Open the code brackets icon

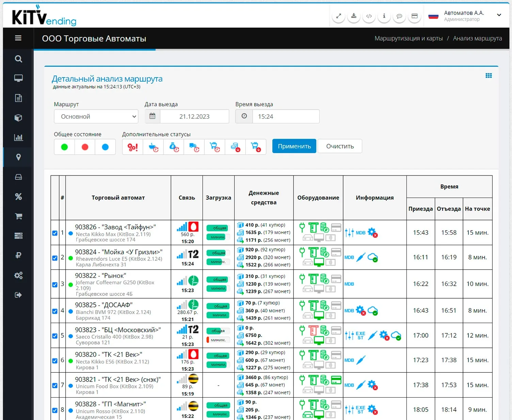(369, 16)
